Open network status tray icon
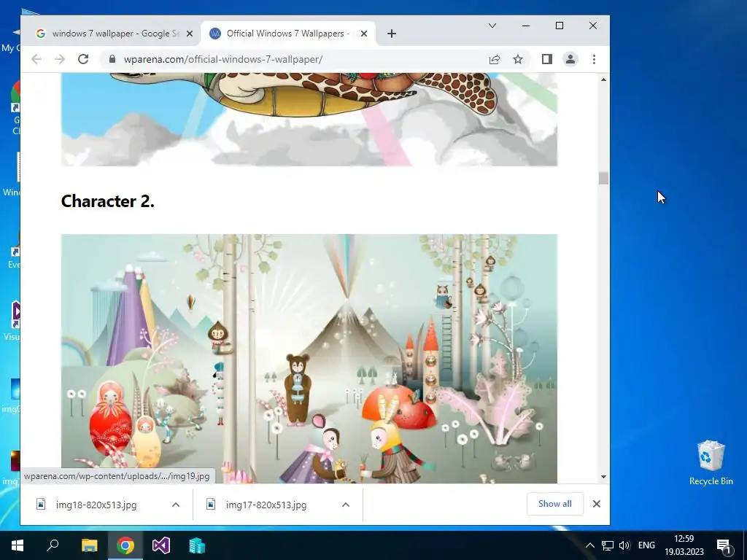Screen dimensions: 747x560 tap(608, 545)
